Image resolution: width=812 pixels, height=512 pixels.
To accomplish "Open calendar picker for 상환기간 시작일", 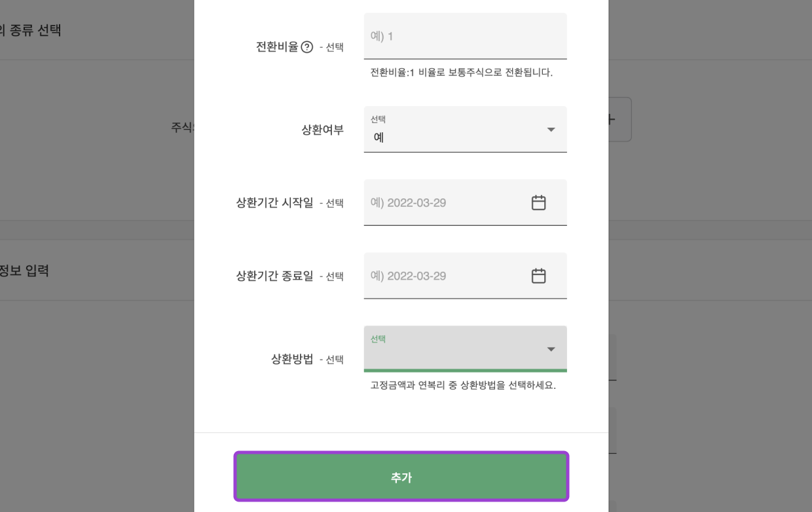I will 538,203.
